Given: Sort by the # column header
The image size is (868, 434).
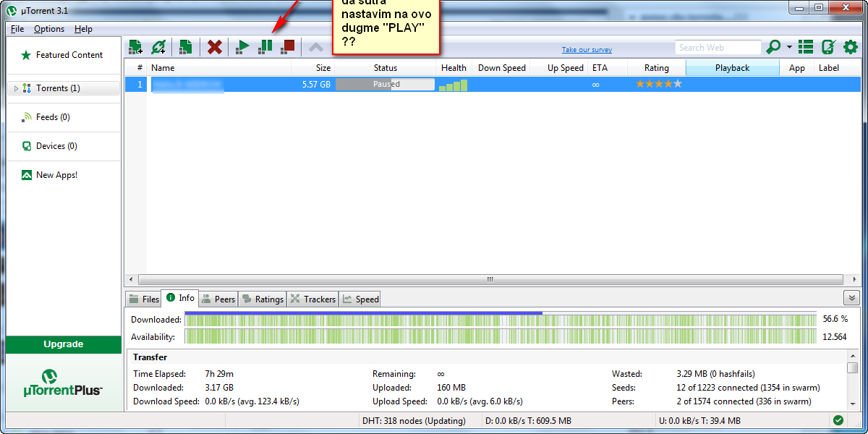Looking at the screenshot, I should point(136,68).
